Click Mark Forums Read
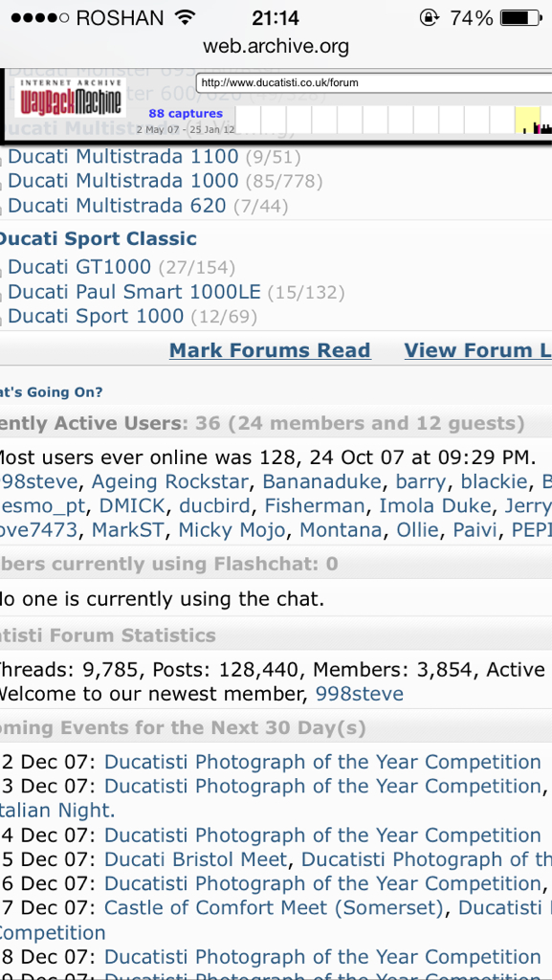 [x=270, y=350]
